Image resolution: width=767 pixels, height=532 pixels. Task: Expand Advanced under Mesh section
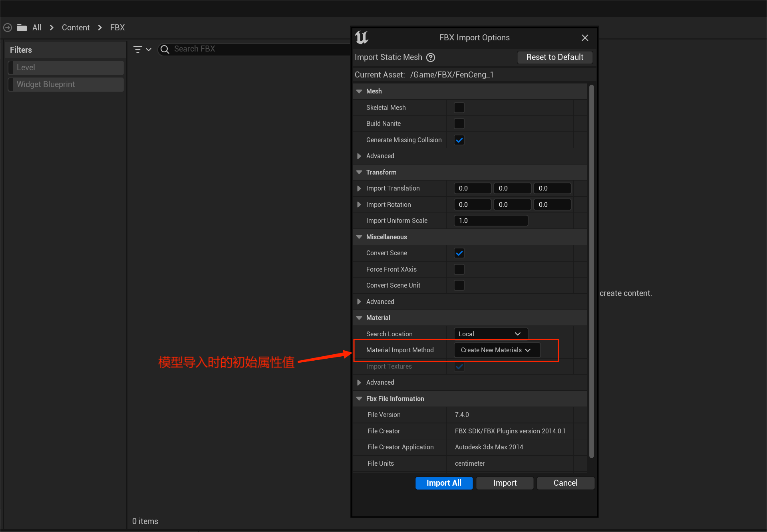pos(359,156)
